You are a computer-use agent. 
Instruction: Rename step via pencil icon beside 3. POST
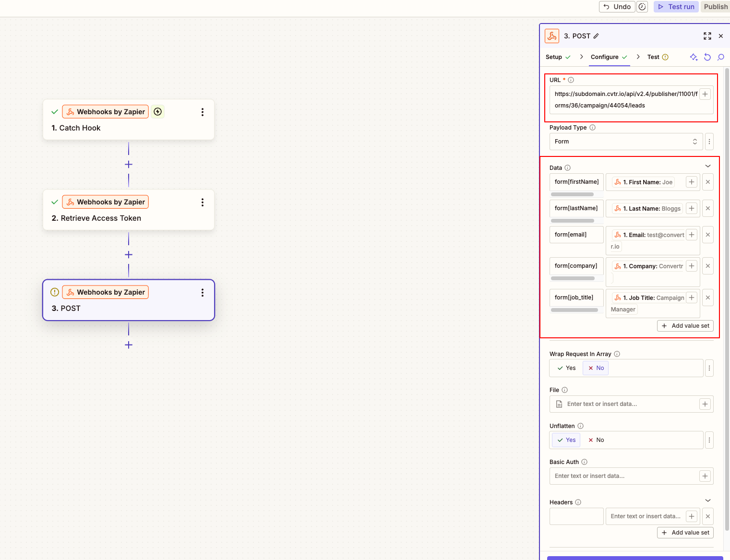pos(596,36)
